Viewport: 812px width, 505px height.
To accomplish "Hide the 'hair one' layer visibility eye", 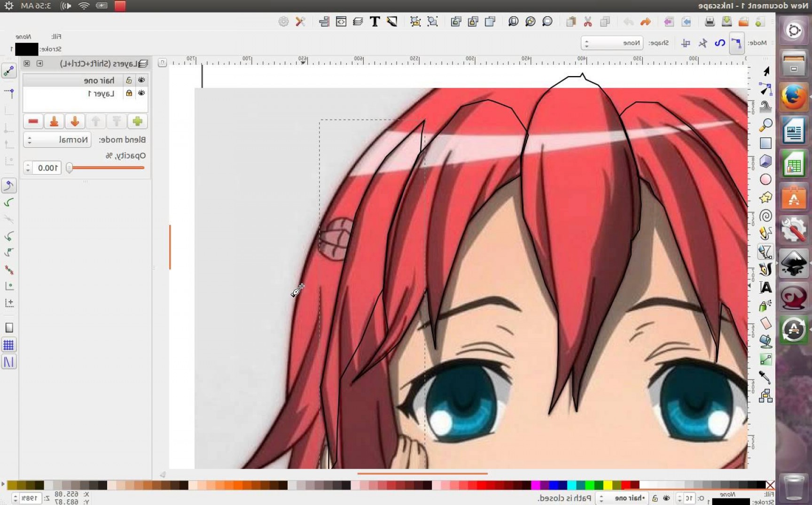I will click(x=141, y=80).
